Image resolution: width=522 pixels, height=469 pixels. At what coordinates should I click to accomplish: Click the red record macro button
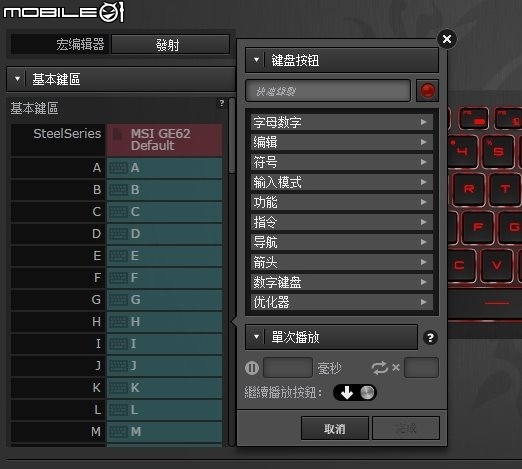click(427, 90)
